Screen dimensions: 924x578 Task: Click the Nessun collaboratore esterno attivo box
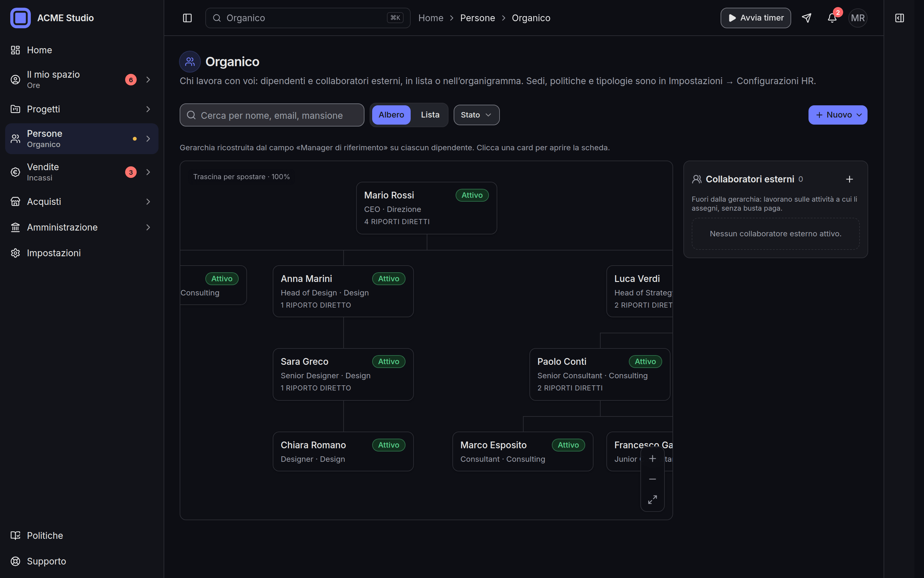tap(775, 233)
